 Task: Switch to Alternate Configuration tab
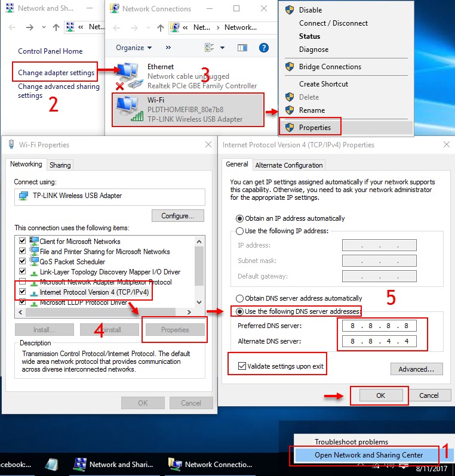coord(289,165)
